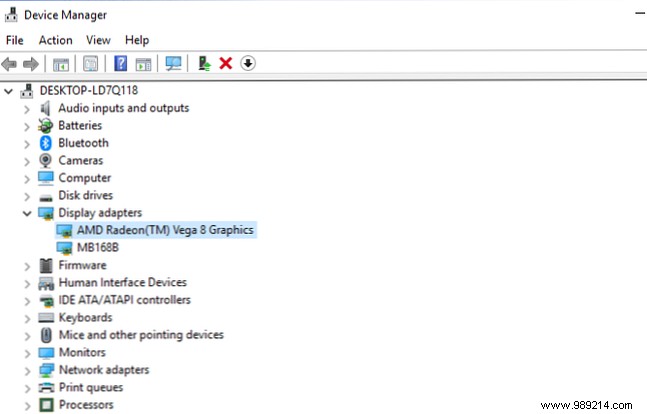Click the Processors chip icon
647x414 pixels.
(x=46, y=405)
